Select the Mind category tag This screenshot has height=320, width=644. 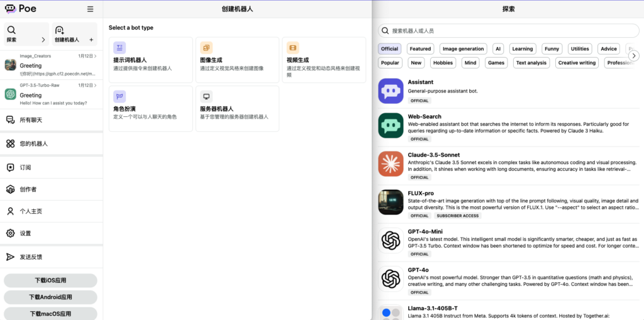click(x=470, y=63)
